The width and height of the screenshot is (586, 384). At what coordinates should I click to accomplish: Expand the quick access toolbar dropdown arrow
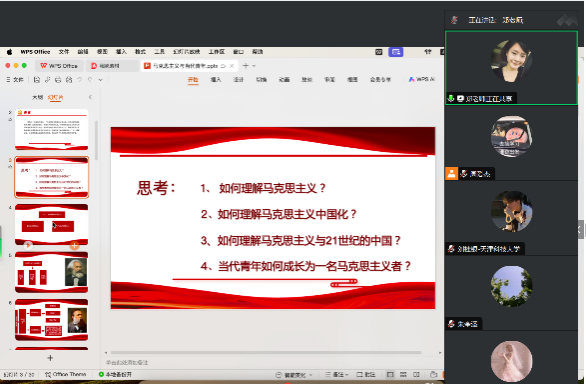(x=100, y=80)
